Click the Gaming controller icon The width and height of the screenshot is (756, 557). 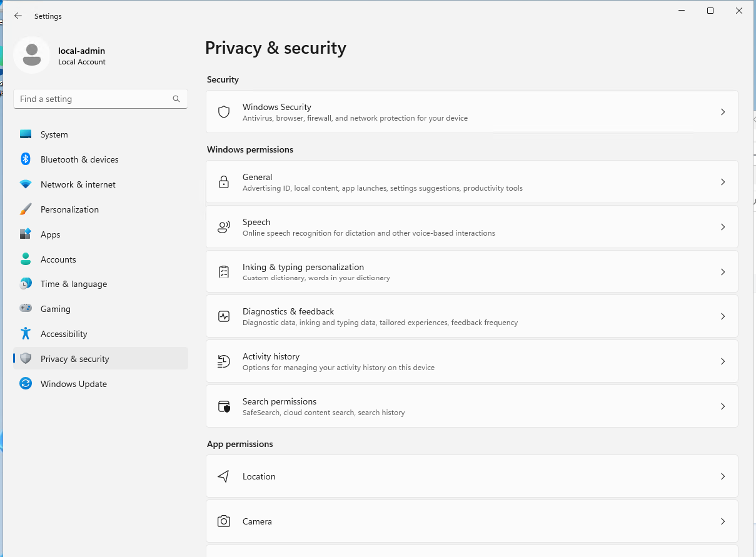click(x=26, y=308)
